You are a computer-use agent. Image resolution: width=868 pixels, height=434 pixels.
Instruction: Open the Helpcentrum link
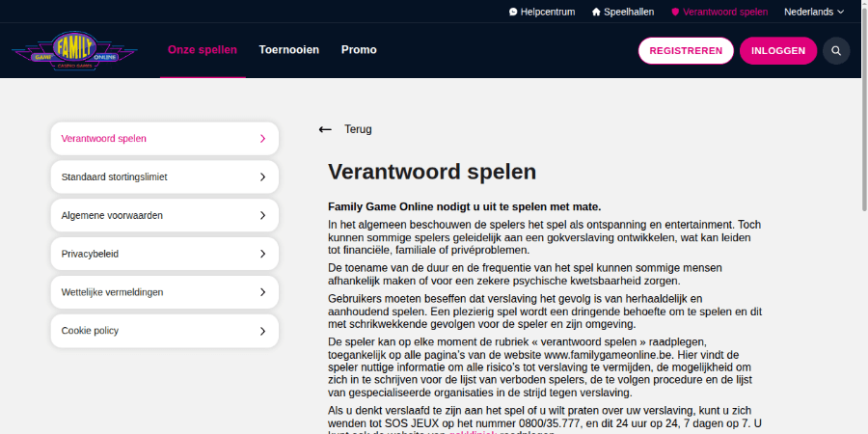(x=542, y=12)
